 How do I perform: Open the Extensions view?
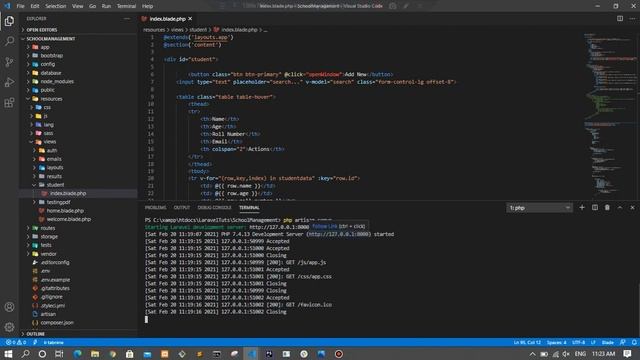coord(9,102)
